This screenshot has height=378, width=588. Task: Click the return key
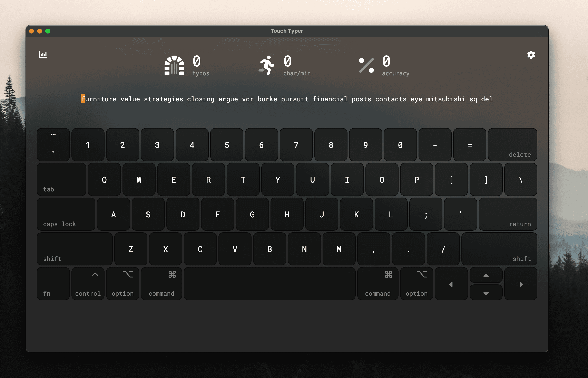tap(508, 214)
